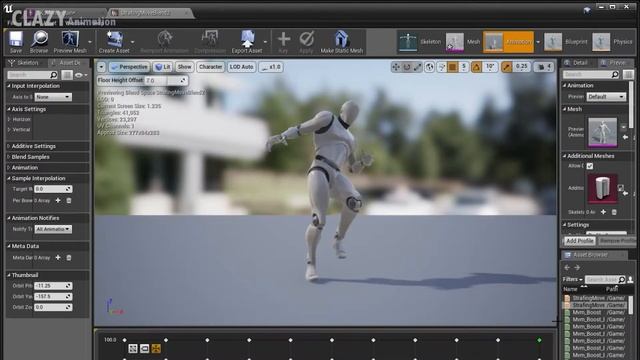Screen dimensions: 640x360
Task: Click the LOD Auto button
Action: pos(241,67)
